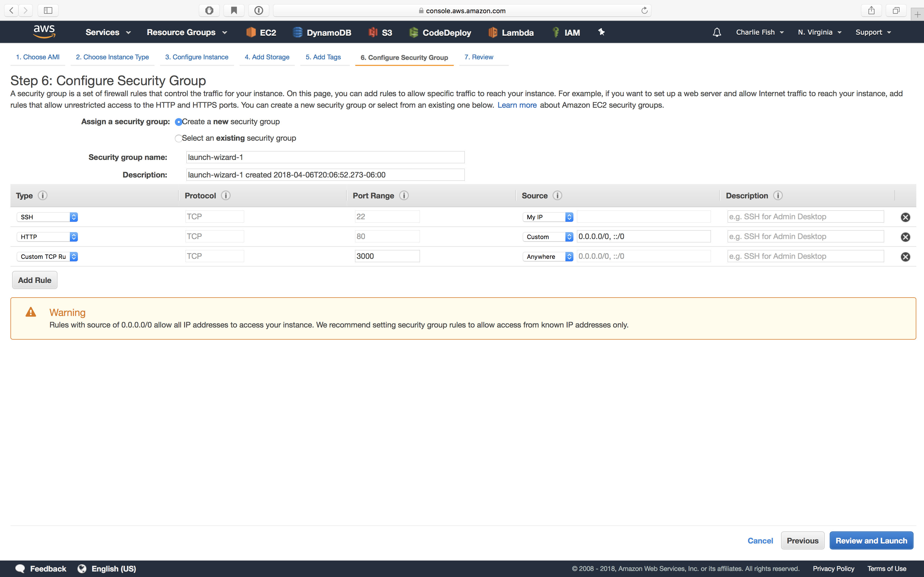Click the Feedback icon in the footer
This screenshot has width=924, height=577.
20,568
